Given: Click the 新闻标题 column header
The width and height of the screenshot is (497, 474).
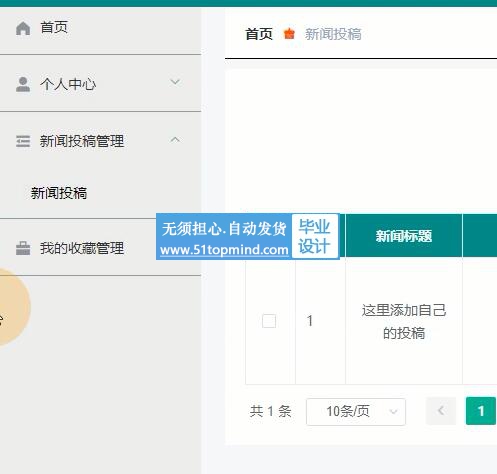Looking at the screenshot, I should pos(404,236).
